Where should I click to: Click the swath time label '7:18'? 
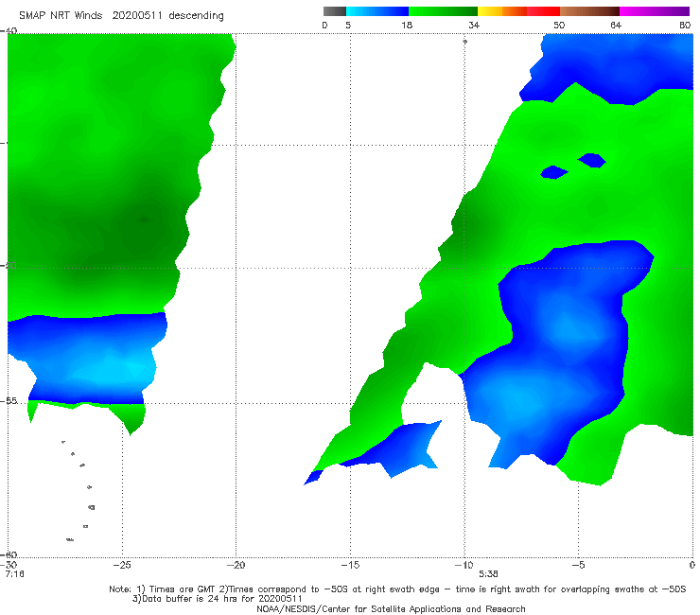[x=14, y=574]
